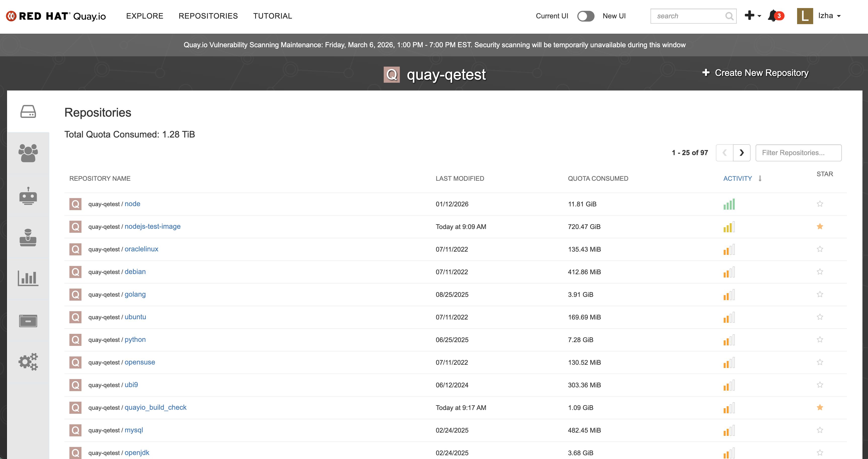Open the notifications bell

(x=773, y=16)
